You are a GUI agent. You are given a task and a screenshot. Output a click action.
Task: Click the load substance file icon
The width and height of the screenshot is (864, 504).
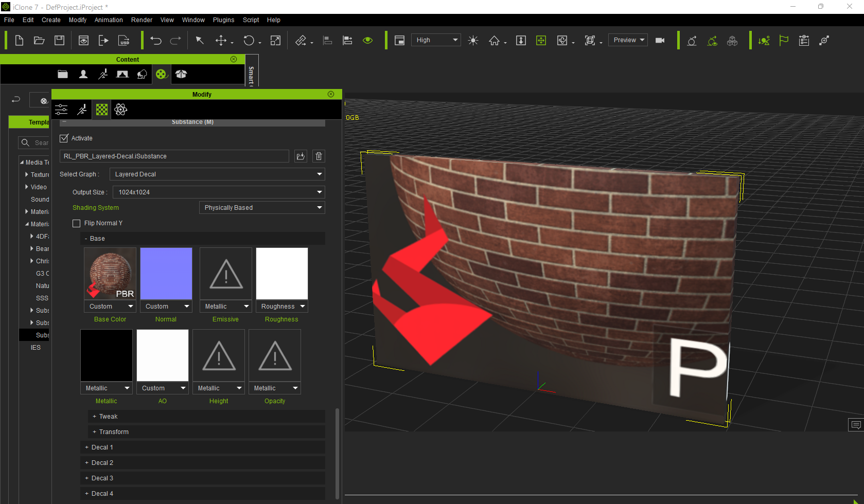[301, 156]
